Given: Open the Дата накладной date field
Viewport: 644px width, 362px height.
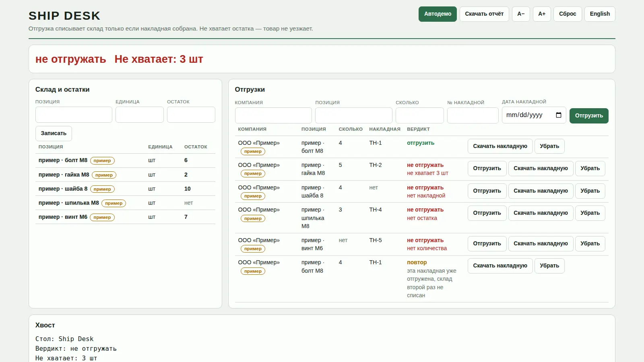Looking at the screenshot, I should pyautogui.click(x=534, y=115).
